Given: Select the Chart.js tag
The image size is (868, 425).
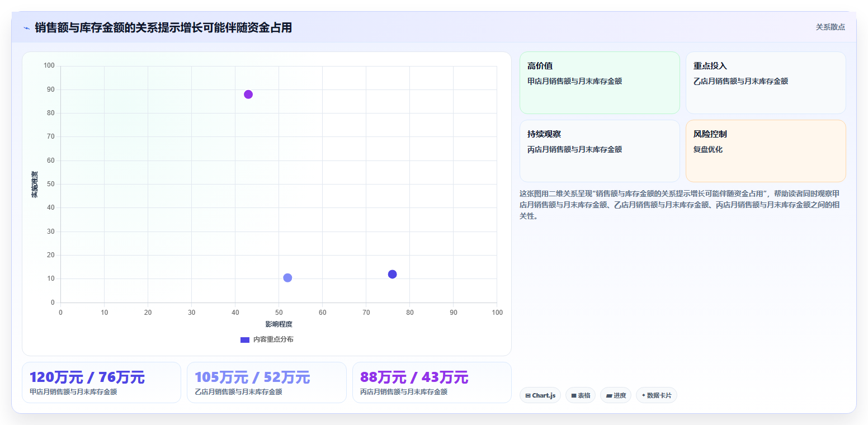Looking at the screenshot, I should [x=540, y=395].
